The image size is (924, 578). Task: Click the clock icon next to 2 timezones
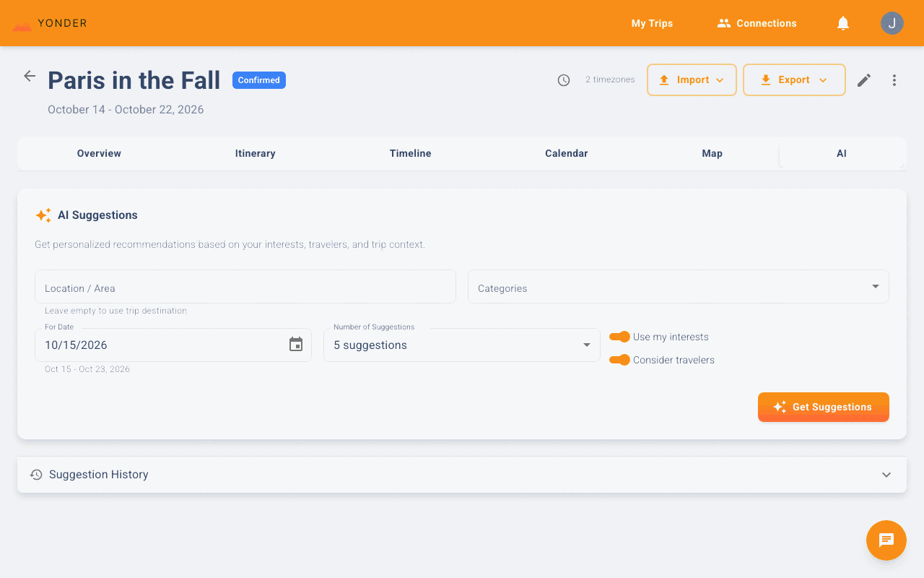[564, 79]
